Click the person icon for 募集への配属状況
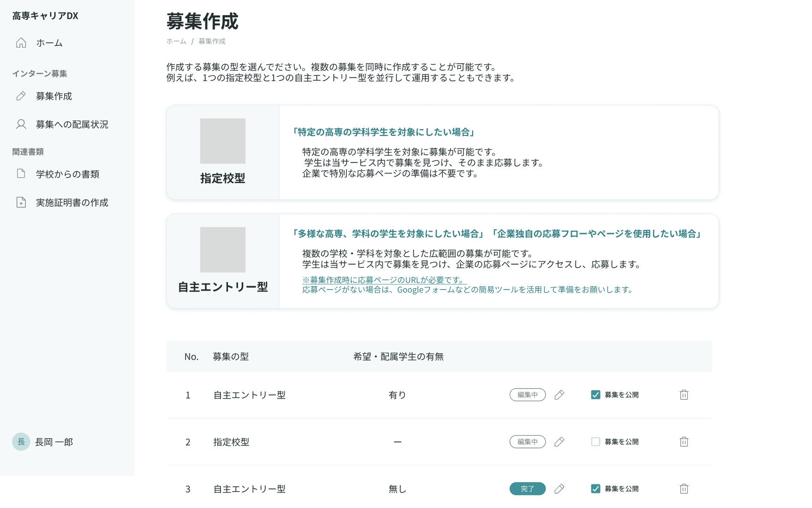This screenshot has height=508, width=812. (x=21, y=125)
